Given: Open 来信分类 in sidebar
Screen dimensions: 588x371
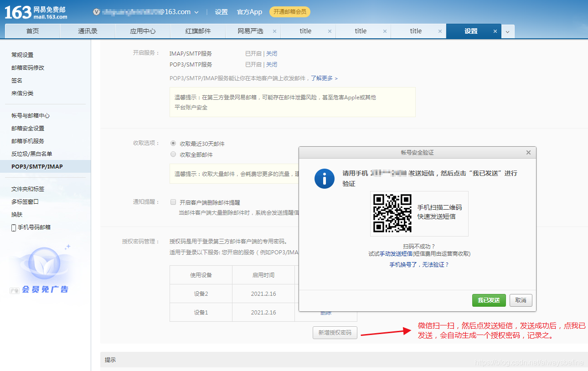Looking at the screenshot, I should click(x=22, y=93).
